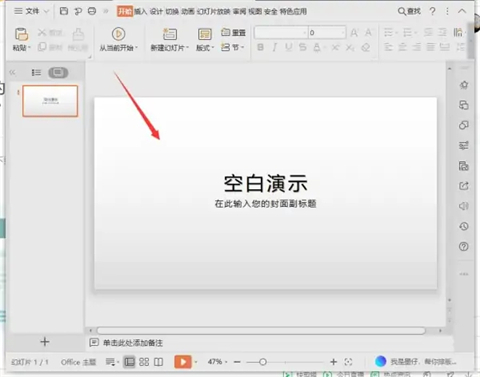The height and width of the screenshot is (377, 480).
Task: Click the clear formatting eraser icon
Action: click(x=366, y=47)
